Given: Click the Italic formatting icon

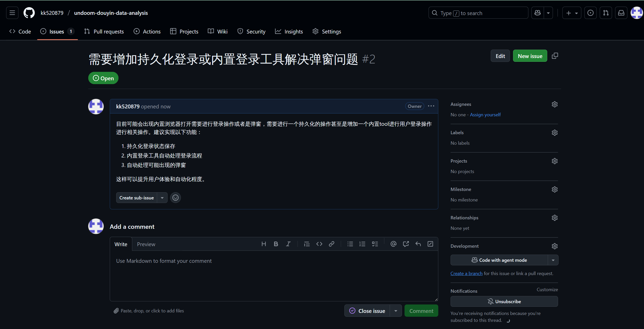Looking at the screenshot, I should tap(288, 244).
